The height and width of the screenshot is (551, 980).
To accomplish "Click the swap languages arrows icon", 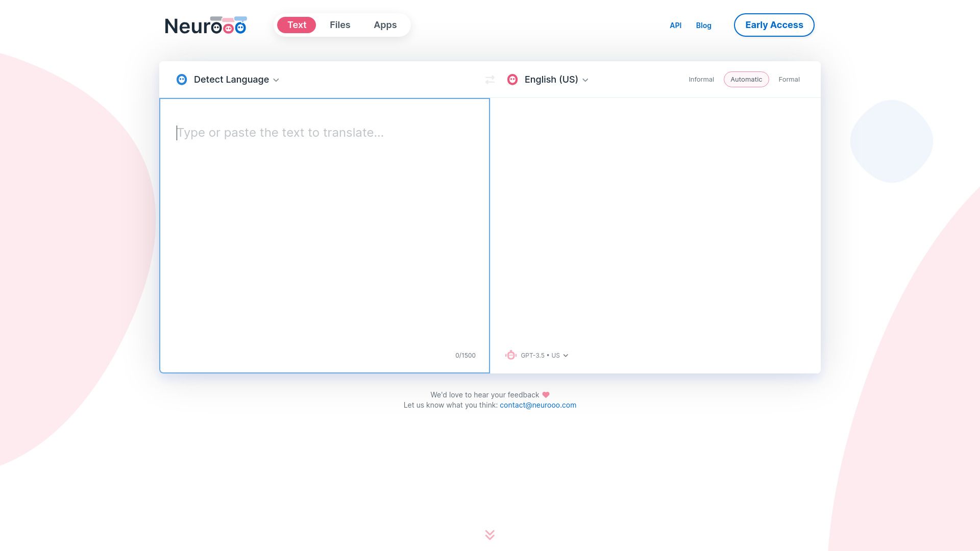I will [490, 80].
